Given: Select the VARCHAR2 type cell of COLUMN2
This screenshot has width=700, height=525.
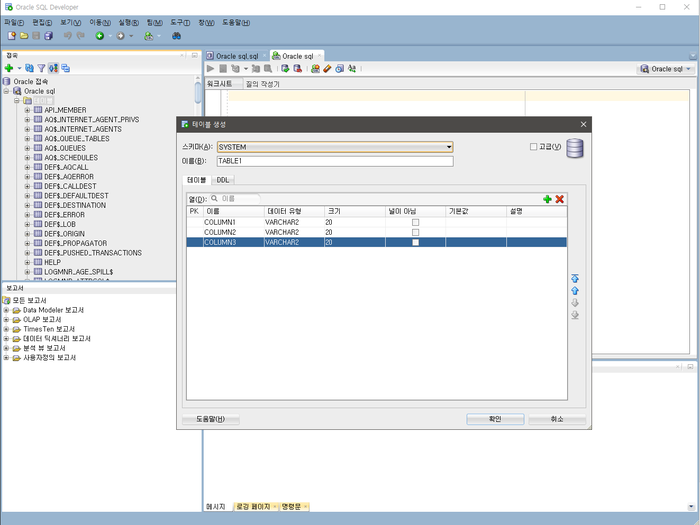Looking at the screenshot, I should (x=294, y=232).
